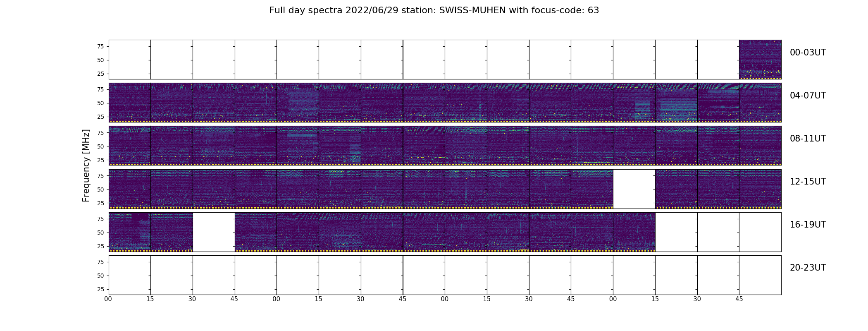Click the leftmost '15' x-axis tick label
The height and width of the screenshot is (331, 868).
150,299
